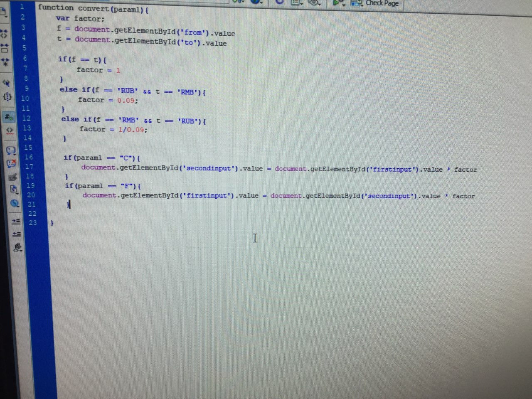Screen dimensions: 532x399
Task: Click 'if(param1 == "F"){' line
Action: pyautogui.click(x=103, y=186)
